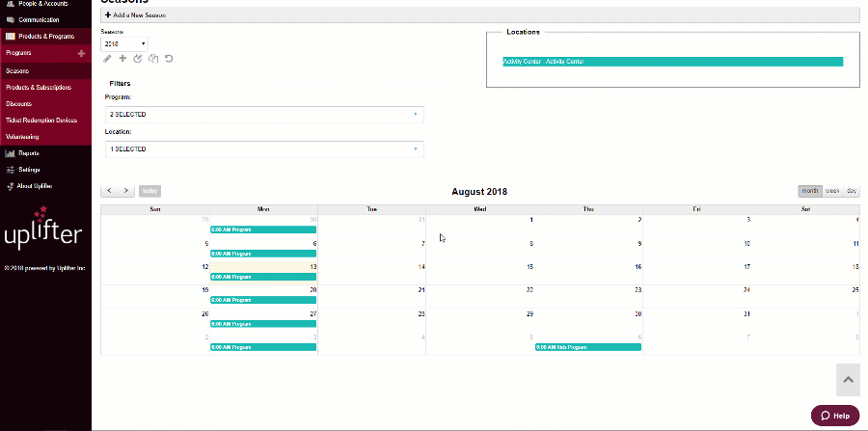Click the circular arrow with pencil icon
This screenshot has height=431, width=868.
point(138,58)
